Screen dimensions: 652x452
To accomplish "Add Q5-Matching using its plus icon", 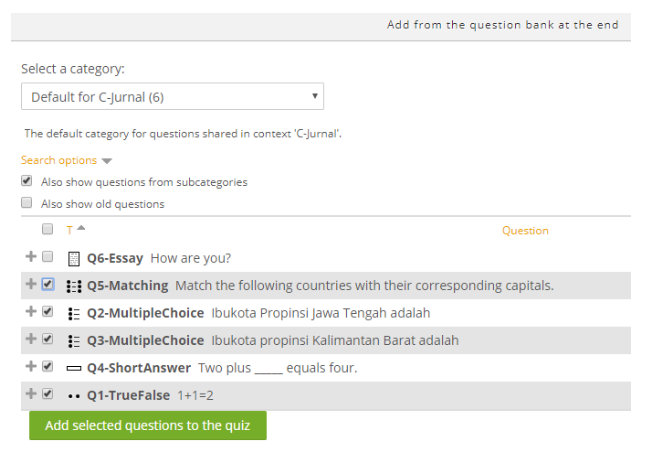I will [31, 285].
